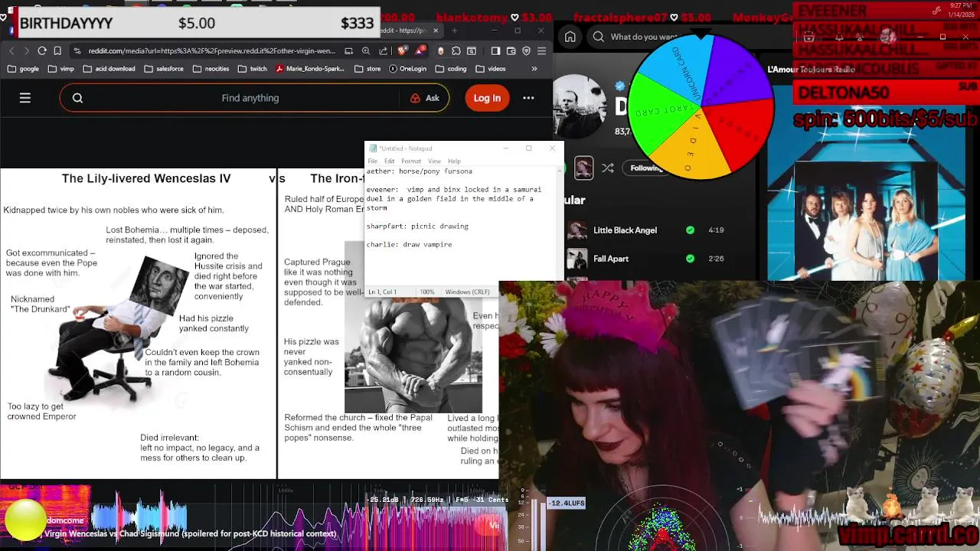Click Reddit Log In button
Screen dimensions: 980x551
487,98
